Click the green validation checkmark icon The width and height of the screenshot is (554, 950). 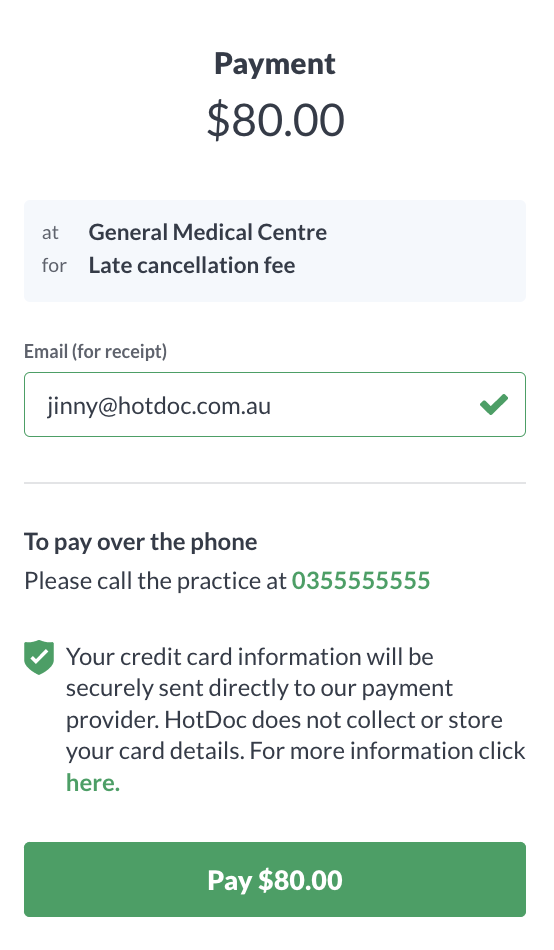(x=494, y=404)
